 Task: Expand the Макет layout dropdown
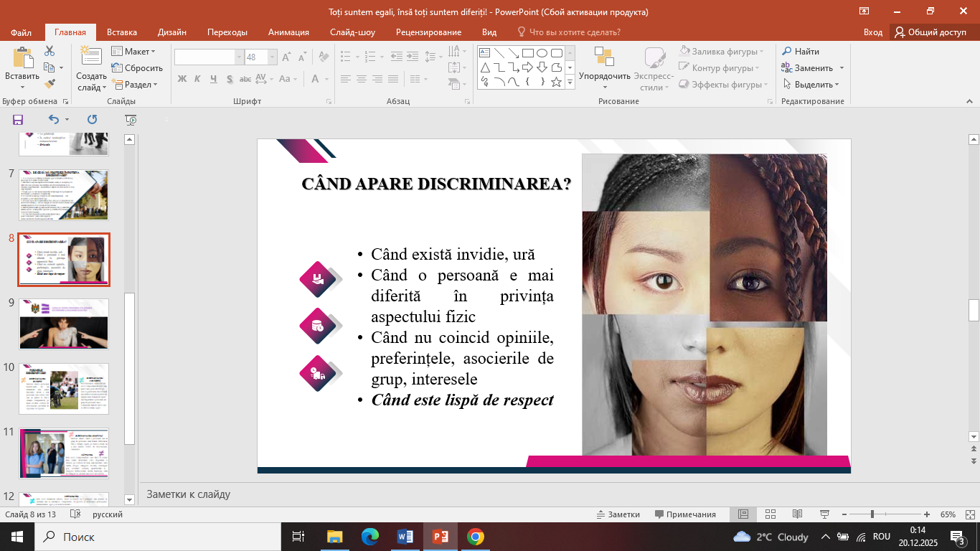(x=133, y=52)
